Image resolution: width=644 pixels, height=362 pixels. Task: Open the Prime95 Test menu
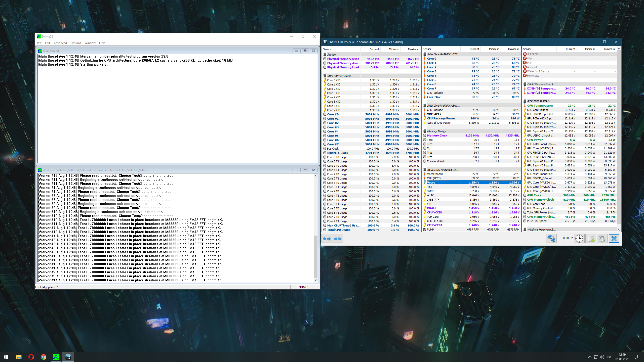click(39, 43)
